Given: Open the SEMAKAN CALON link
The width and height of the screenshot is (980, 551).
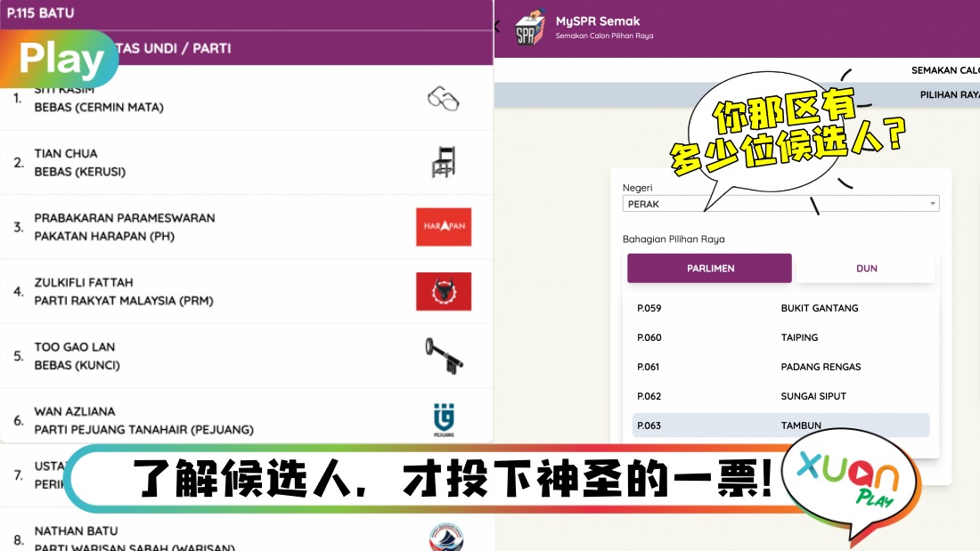Looking at the screenshot, I should point(945,69).
